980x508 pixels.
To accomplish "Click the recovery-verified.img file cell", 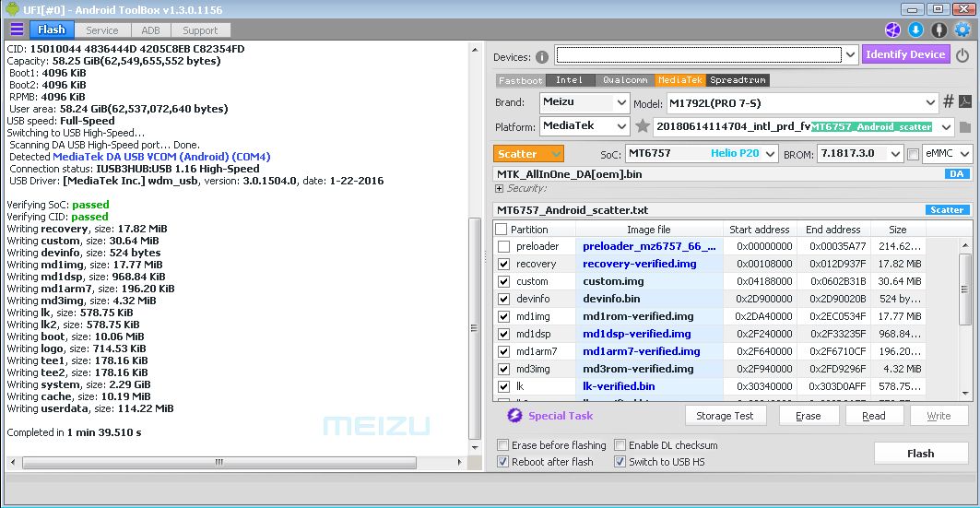I will coord(649,264).
